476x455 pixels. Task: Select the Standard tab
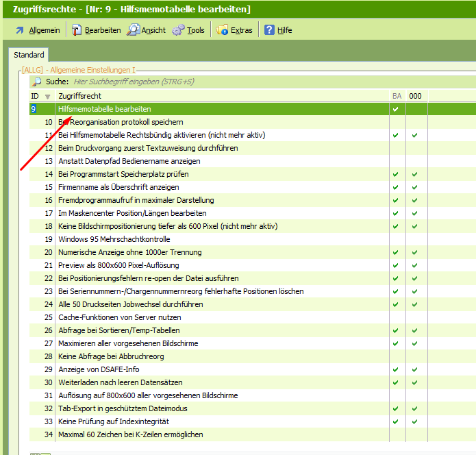29,55
